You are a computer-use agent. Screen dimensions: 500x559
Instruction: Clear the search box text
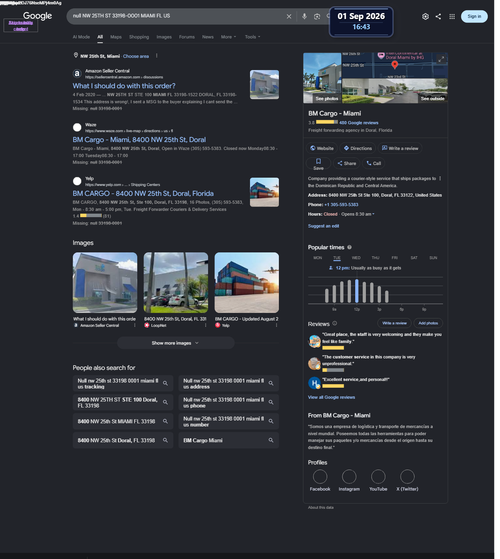[x=289, y=16]
